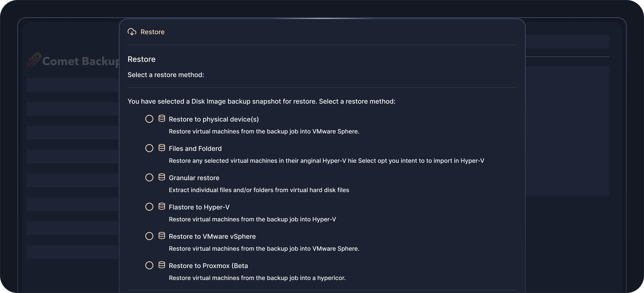Select the Granular restore radio option

point(149,178)
